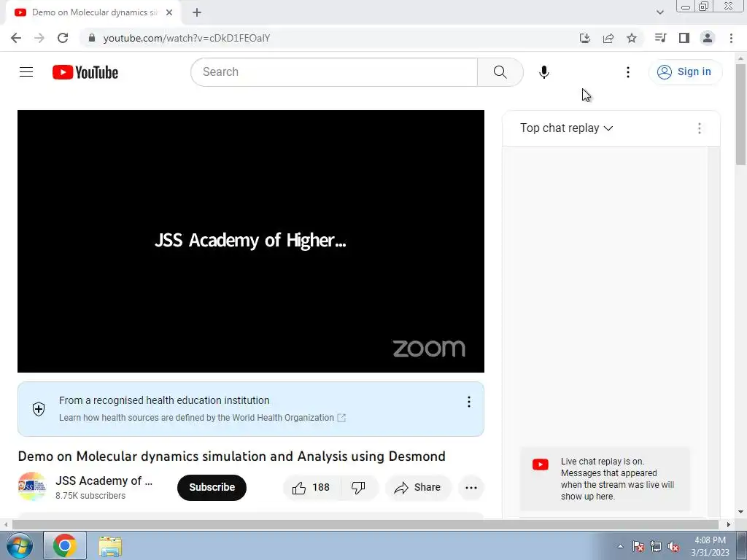Open the network tray icon
Viewport: 747px width, 560px height.
coord(656,546)
